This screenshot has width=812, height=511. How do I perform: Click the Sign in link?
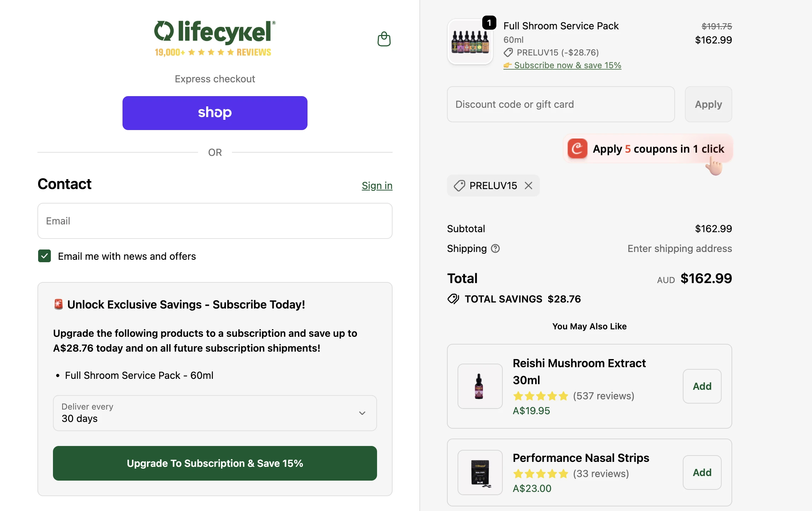coord(377,186)
